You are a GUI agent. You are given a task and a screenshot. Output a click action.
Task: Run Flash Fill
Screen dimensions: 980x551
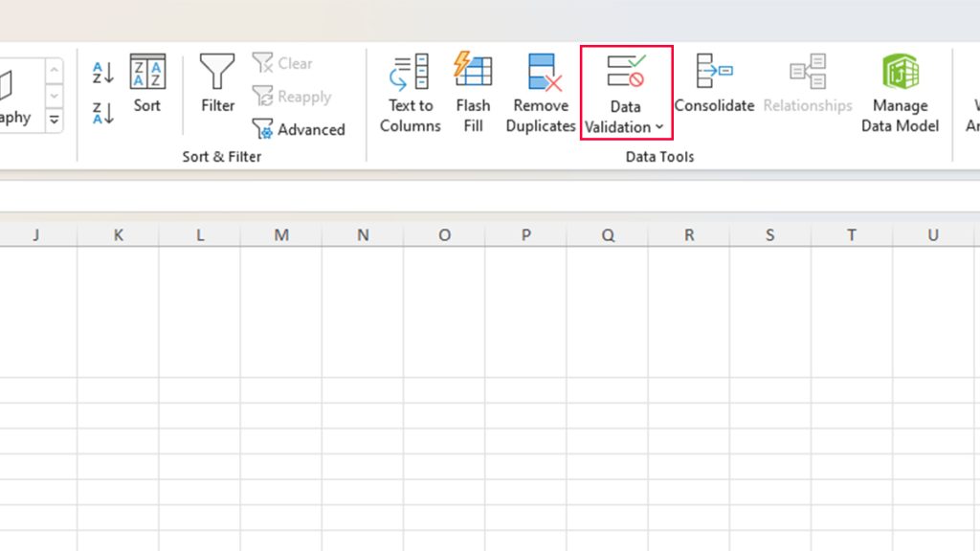tap(473, 94)
